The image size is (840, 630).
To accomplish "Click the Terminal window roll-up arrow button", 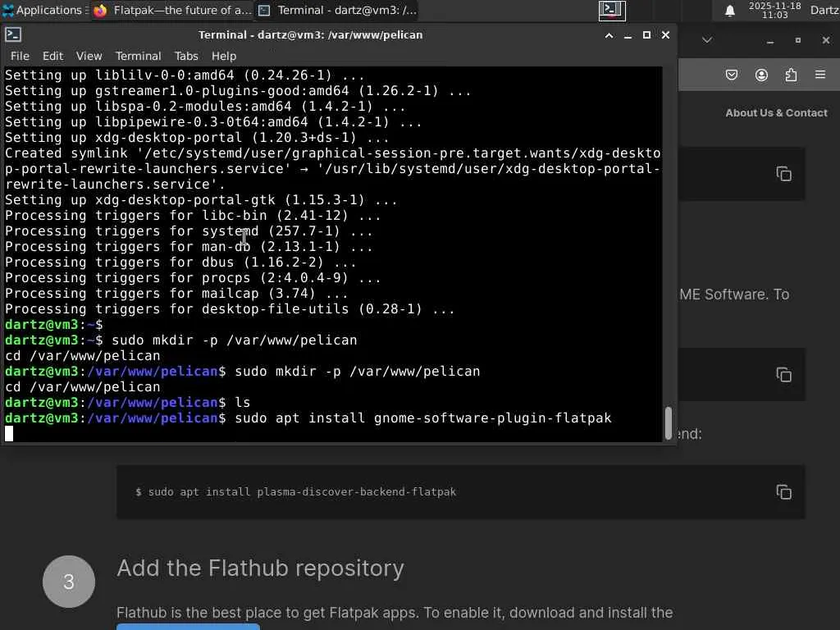I will 609,35.
